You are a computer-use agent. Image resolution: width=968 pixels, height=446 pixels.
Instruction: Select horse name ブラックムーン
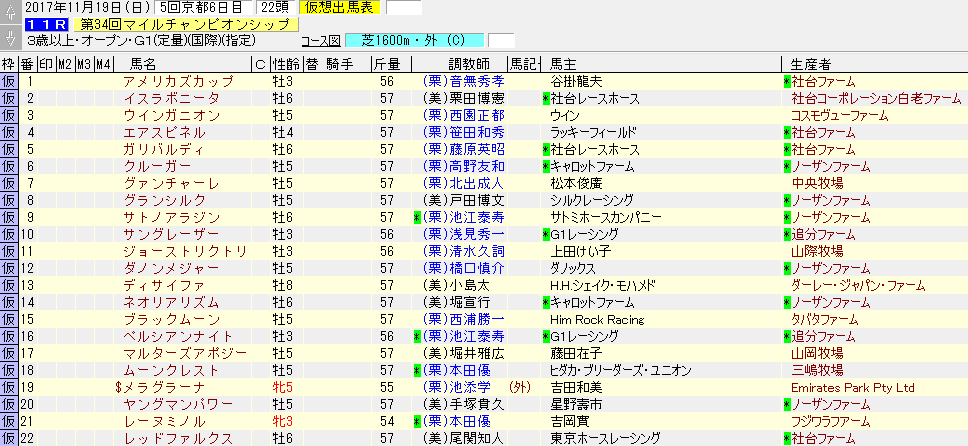click(x=171, y=319)
